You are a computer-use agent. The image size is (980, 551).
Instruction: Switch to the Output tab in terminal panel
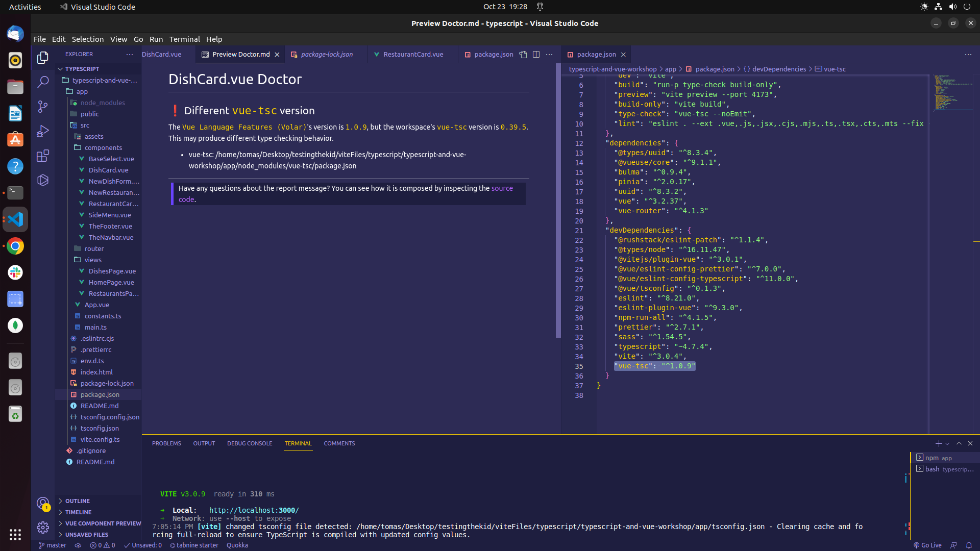tap(203, 443)
